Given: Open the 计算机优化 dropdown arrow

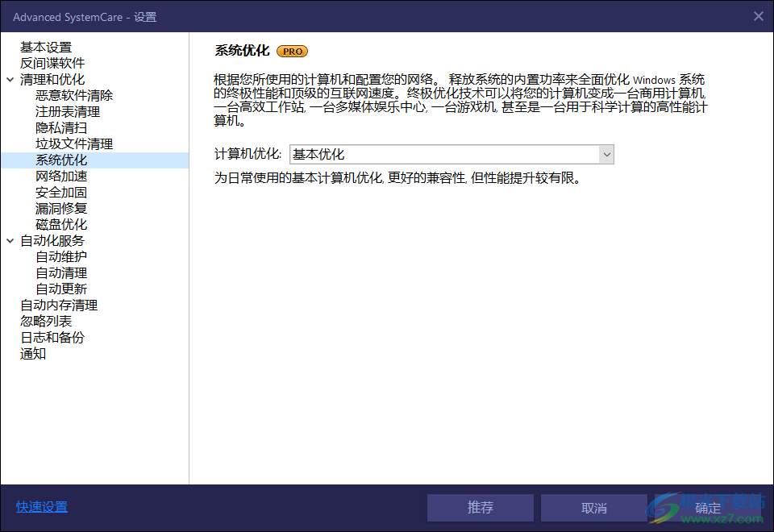Looking at the screenshot, I should [x=606, y=155].
